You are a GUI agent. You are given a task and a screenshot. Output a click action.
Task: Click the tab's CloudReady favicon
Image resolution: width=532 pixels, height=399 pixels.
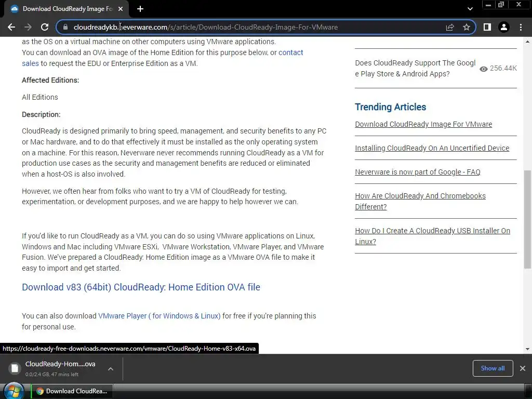click(x=14, y=9)
